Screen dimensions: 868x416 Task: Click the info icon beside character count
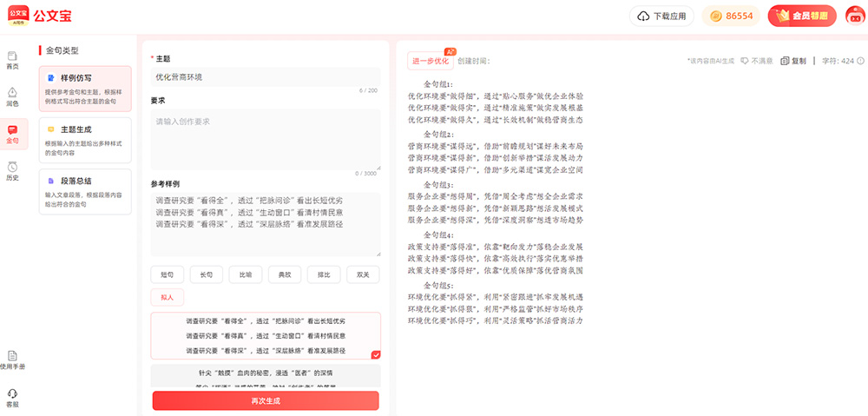tap(859, 61)
